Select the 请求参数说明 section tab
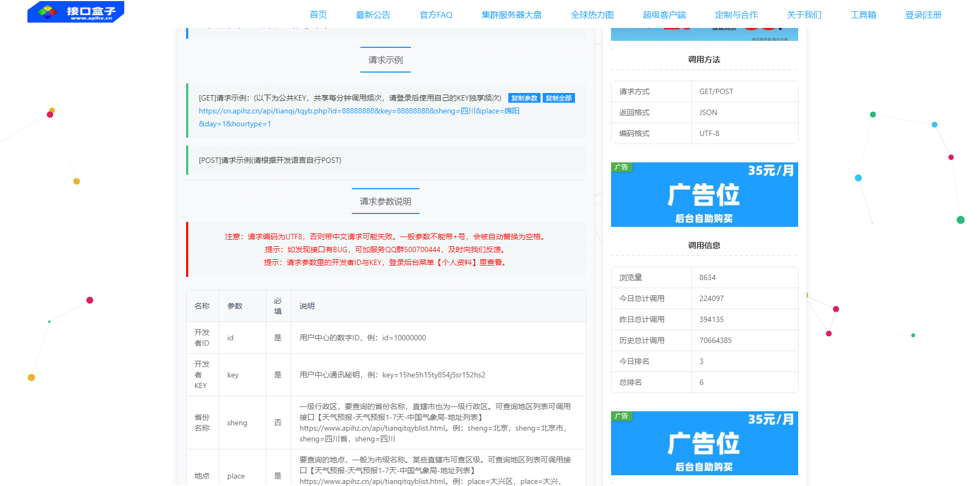Viewport: 980px width, 486px height. pos(385,202)
